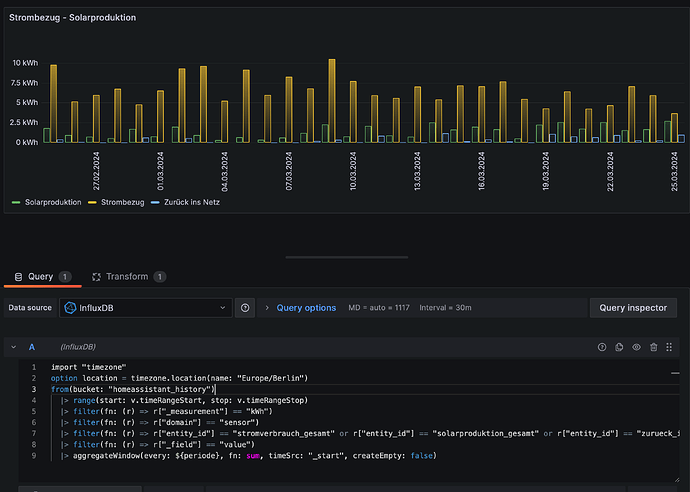690x492 pixels.
Task: Grab the query A drag handle
Action: coord(669,347)
